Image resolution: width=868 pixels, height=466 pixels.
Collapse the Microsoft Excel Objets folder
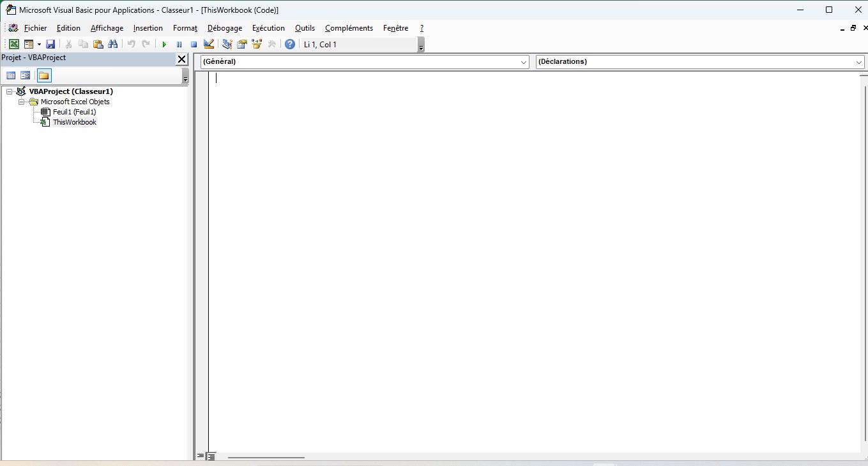click(22, 102)
